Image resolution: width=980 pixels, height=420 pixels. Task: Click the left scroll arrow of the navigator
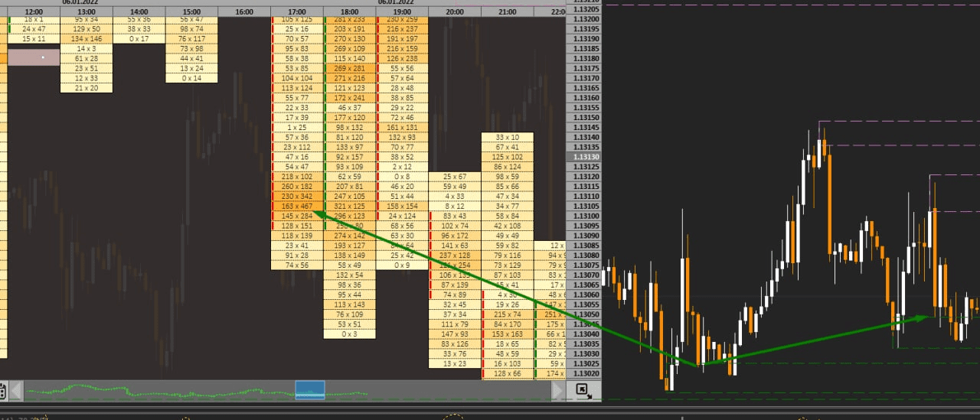point(15,390)
